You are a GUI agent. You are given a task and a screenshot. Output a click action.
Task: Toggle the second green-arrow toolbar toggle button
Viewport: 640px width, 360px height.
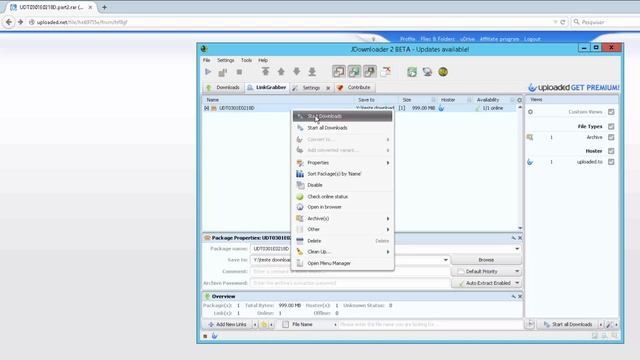(354, 71)
